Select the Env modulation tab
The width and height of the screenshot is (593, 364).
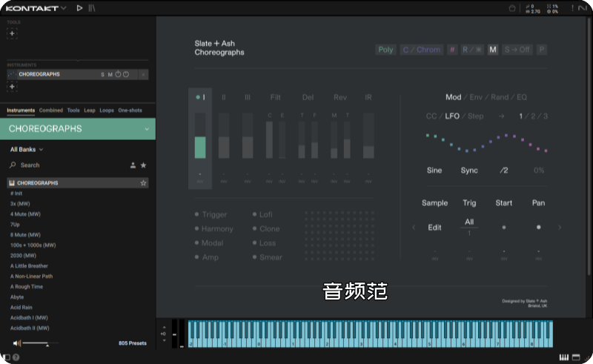pyautogui.click(x=475, y=97)
